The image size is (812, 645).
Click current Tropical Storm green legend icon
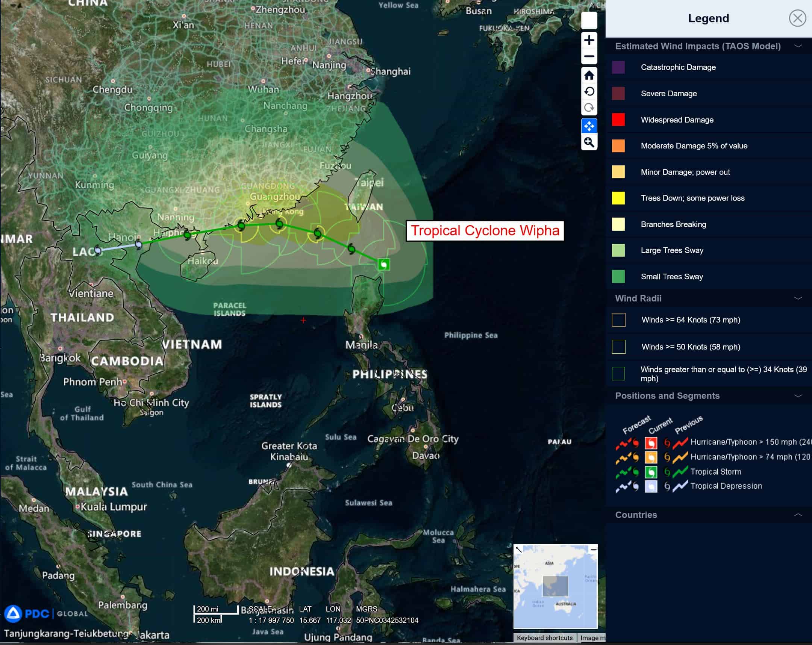coord(651,472)
